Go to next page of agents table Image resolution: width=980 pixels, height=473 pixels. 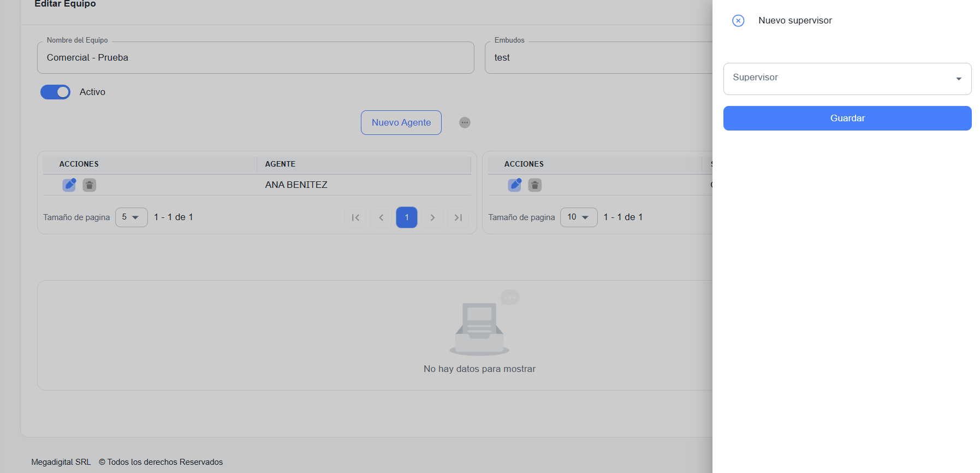(x=432, y=217)
